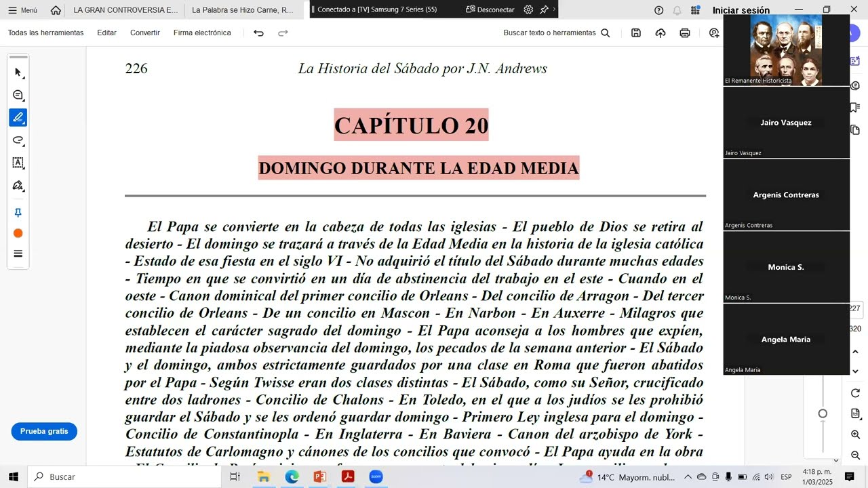This screenshot has height=488, width=868.
Task: Select the freehand draw lasso tool
Action: (18, 140)
